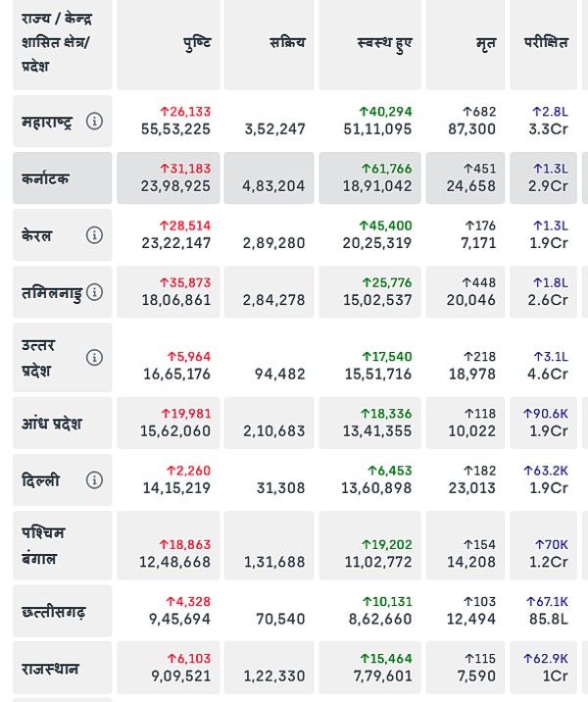588x702 pixels.
Task: Click the info icon for उत्तर प्रदेश
Action: [94, 358]
